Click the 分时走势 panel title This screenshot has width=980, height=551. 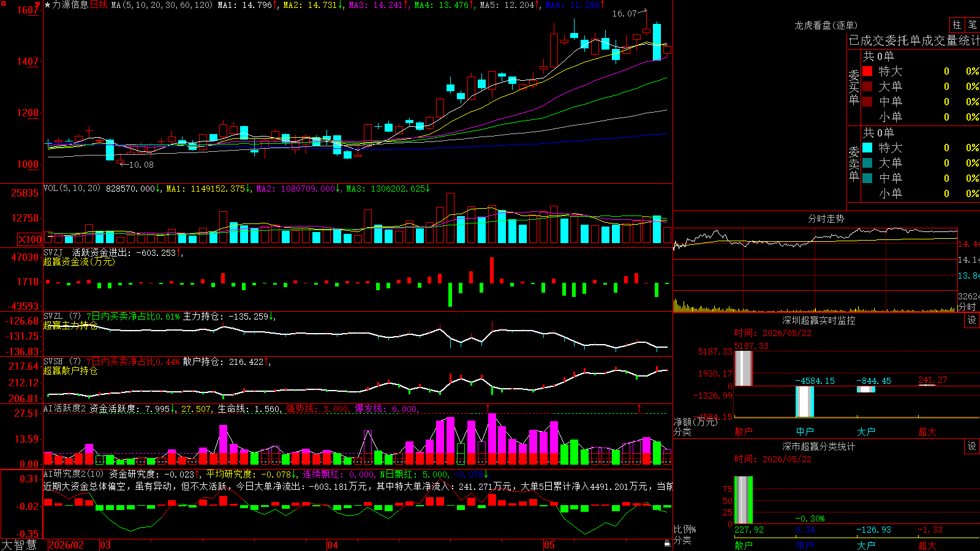826,219
